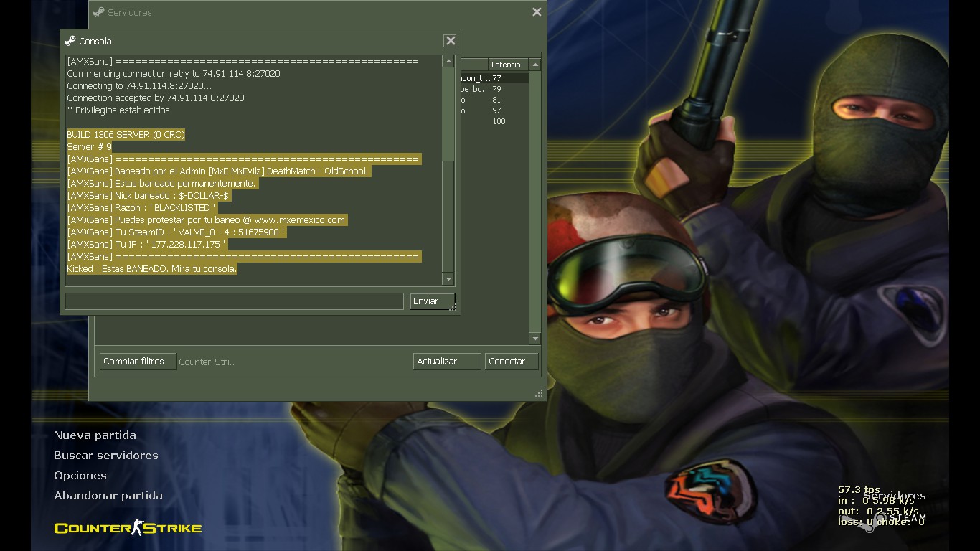Click the Enviar button in the console
The width and height of the screenshot is (980, 551).
pyautogui.click(x=432, y=301)
